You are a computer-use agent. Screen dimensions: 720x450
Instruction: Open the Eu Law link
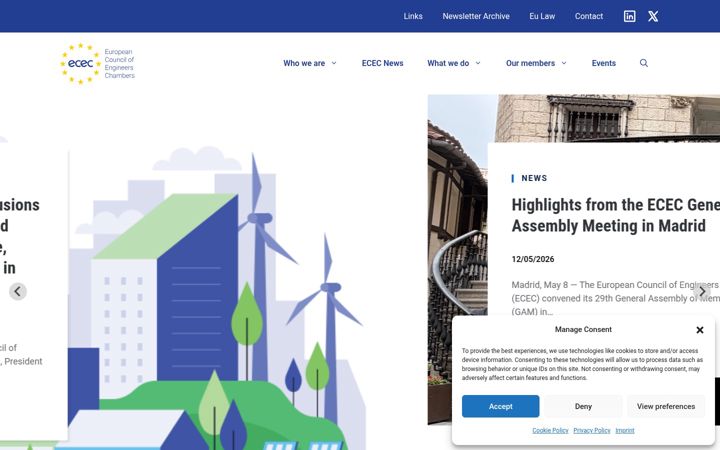(542, 16)
